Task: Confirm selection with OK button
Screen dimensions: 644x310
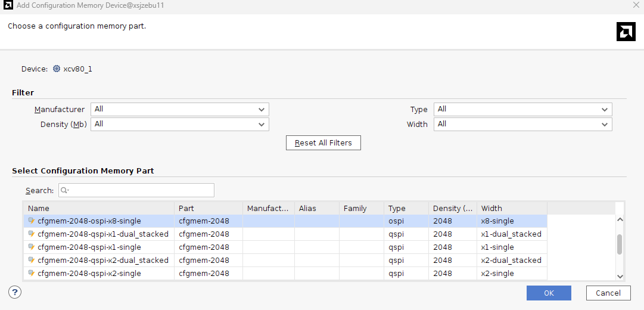Action: coord(549,293)
